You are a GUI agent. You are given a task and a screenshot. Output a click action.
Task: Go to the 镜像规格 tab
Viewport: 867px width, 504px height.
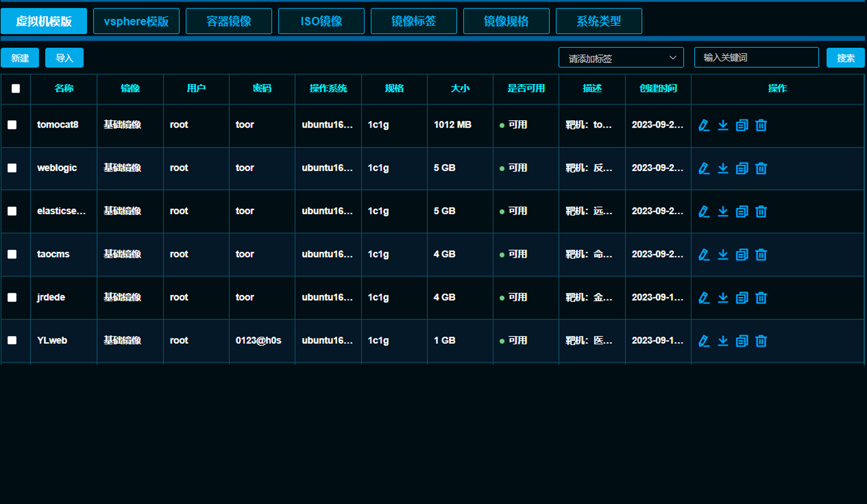click(x=506, y=21)
